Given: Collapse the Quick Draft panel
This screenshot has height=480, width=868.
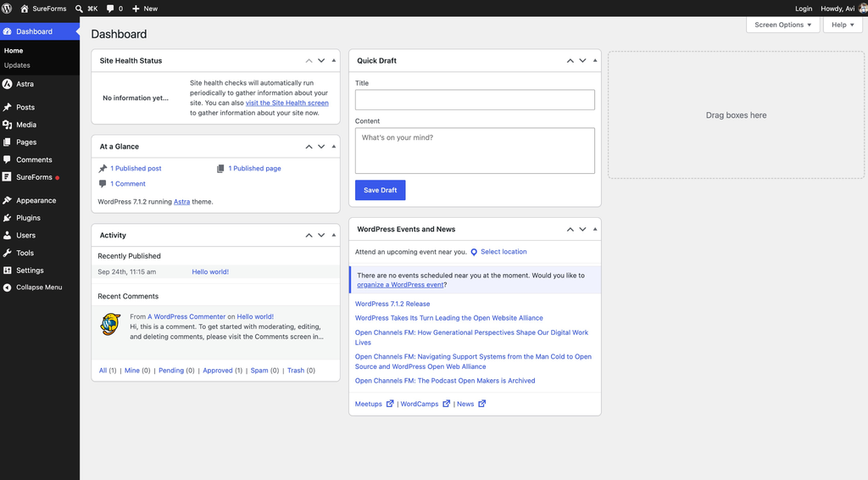Looking at the screenshot, I should click(595, 61).
